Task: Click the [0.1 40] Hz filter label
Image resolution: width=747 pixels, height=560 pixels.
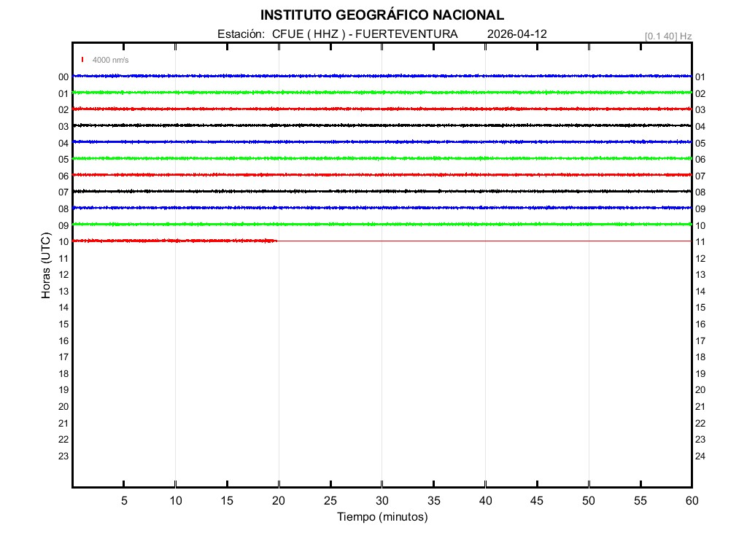Action: (x=667, y=36)
